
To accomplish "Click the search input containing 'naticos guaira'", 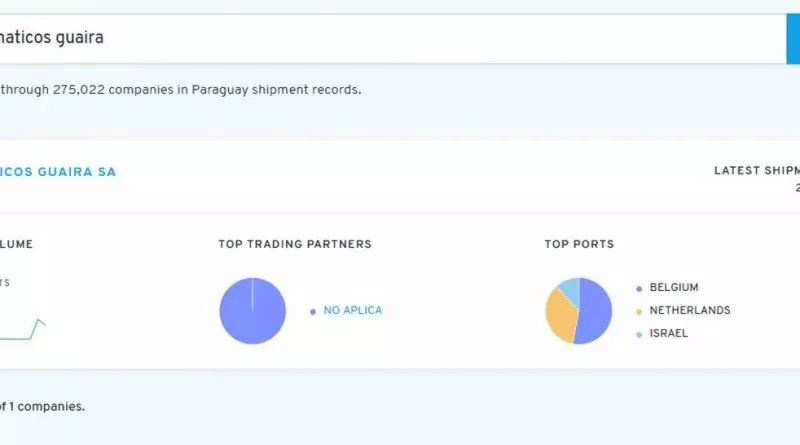I will [x=390, y=38].
